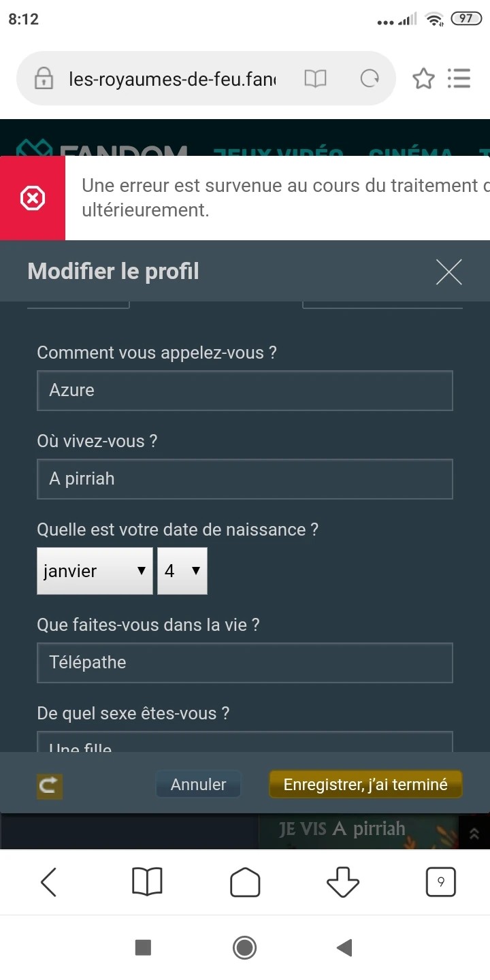Reload the page with refresh icon
The height and width of the screenshot is (980, 490).
pyautogui.click(x=370, y=79)
